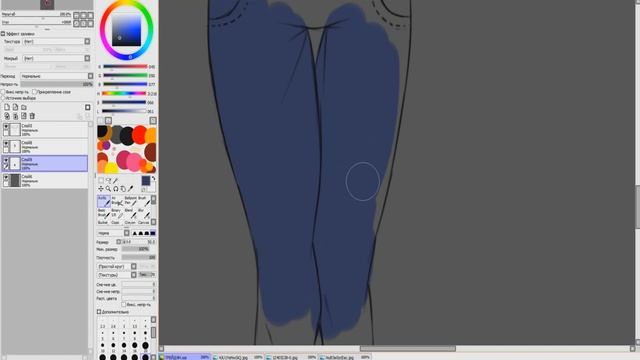Screen dimensions: 640x360
Task: Switch to the third document tab
Action: (291, 357)
